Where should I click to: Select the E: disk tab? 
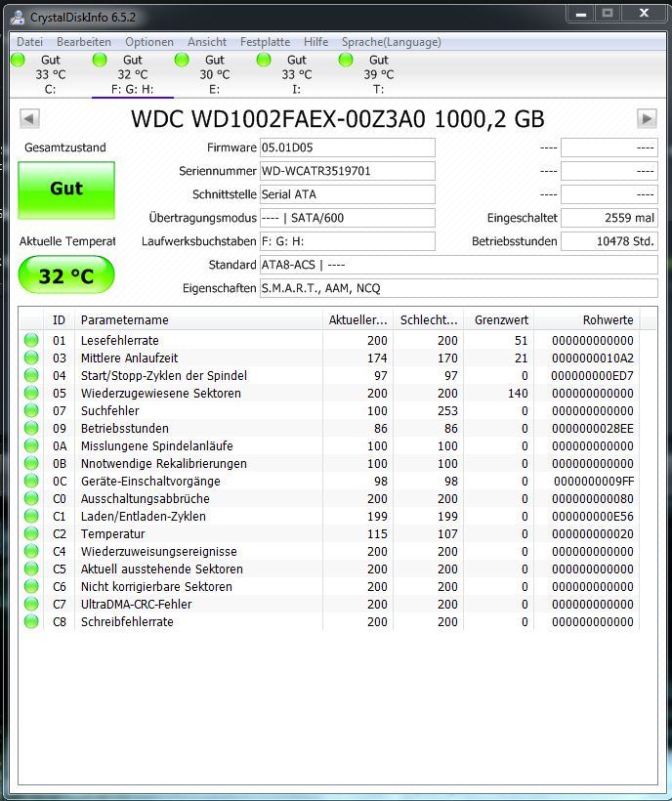click(x=215, y=74)
